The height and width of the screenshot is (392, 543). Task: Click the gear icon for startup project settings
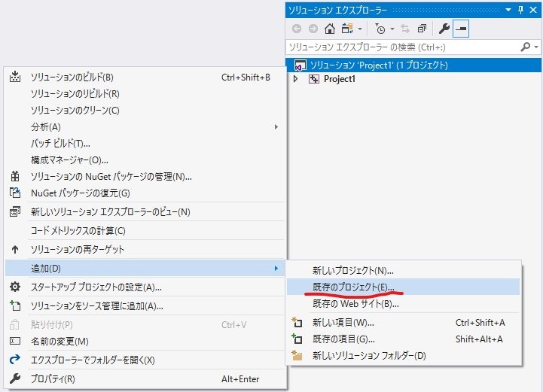(x=15, y=287)
